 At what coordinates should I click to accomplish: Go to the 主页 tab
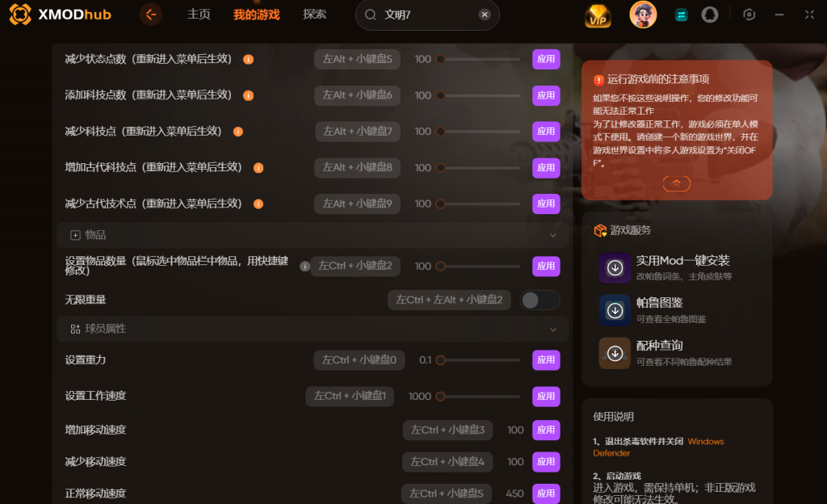[x=199, y=15]
